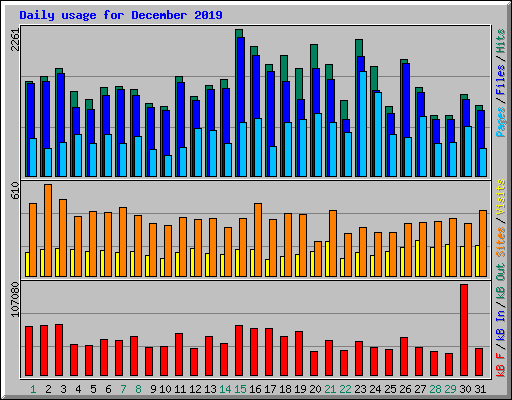Click day label 22 on x-axis

(x=345, y=389)
